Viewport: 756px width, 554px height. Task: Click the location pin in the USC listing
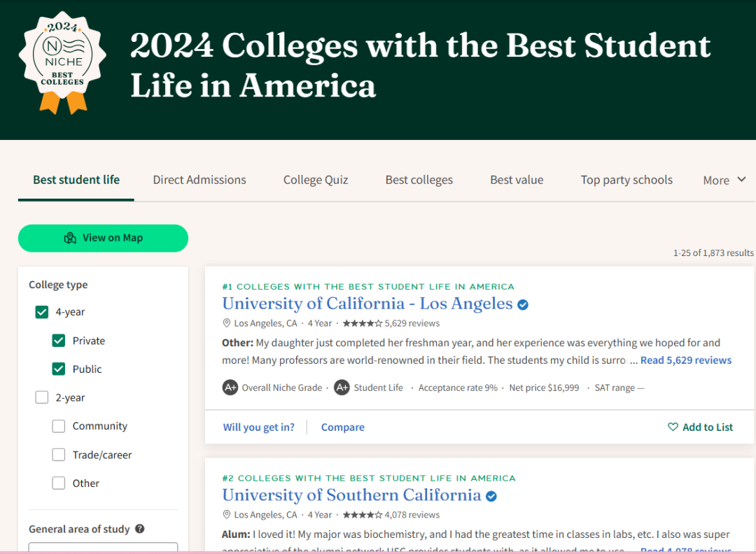tap(226, 515)
